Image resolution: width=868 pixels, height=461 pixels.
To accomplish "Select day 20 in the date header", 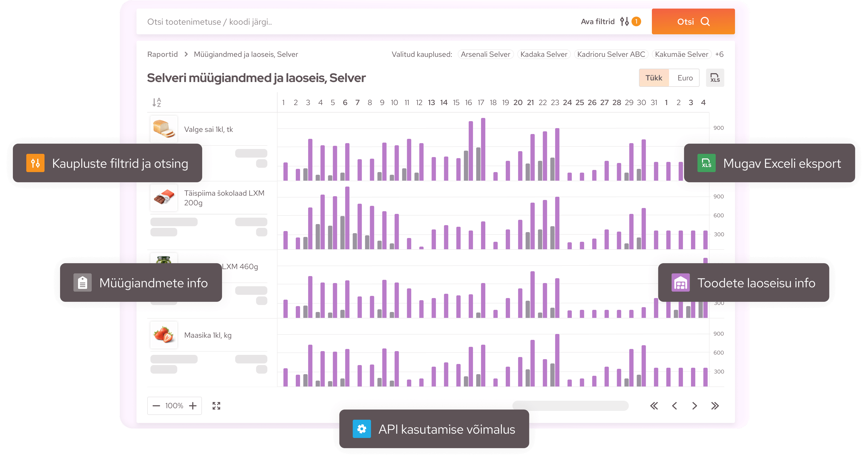I will click(518, 102).
